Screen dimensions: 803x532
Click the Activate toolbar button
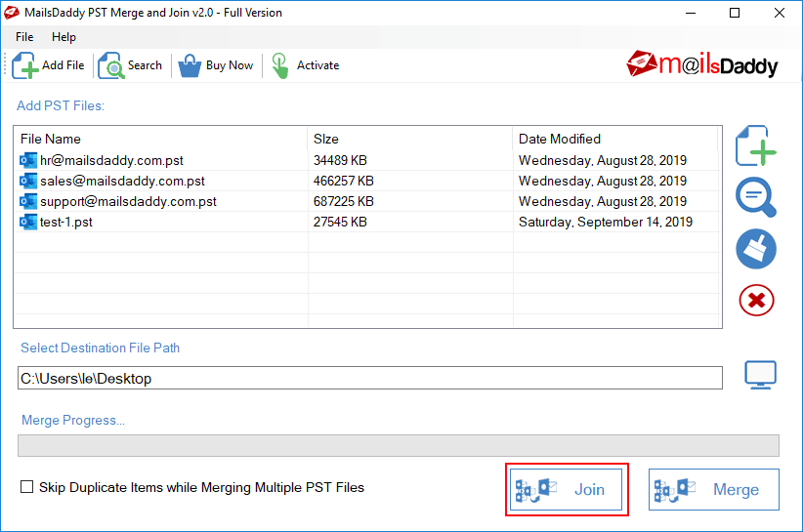[x=305, y=65]
